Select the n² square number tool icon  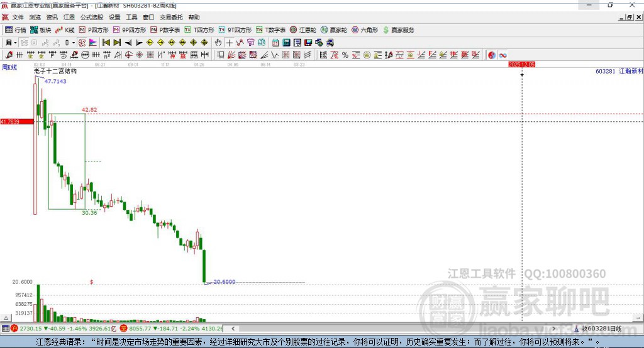[107, 55]
